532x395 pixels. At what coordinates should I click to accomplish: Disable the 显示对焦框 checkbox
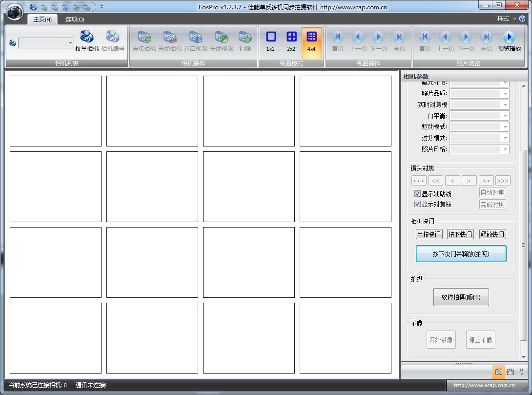(x=418, y=204)
